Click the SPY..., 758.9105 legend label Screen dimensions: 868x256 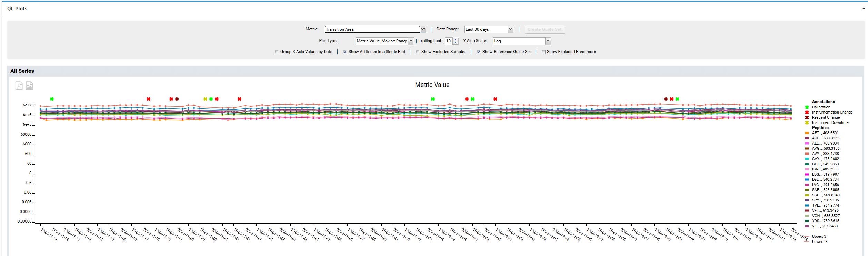pos(825,200)
